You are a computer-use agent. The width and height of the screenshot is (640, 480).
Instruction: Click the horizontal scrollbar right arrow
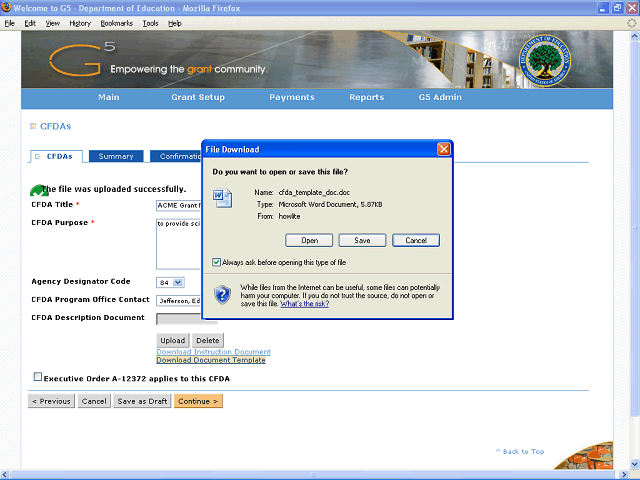624,475
